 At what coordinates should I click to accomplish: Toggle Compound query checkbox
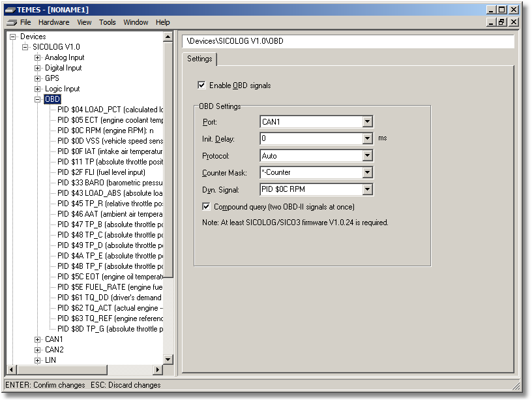tap(206, 206)
